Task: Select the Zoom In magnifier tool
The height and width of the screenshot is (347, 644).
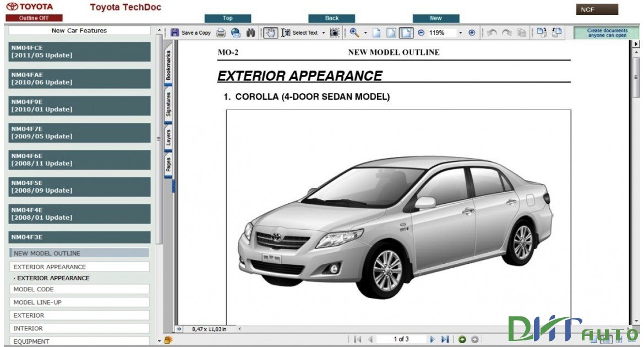Action: click(x=354, y=33)
